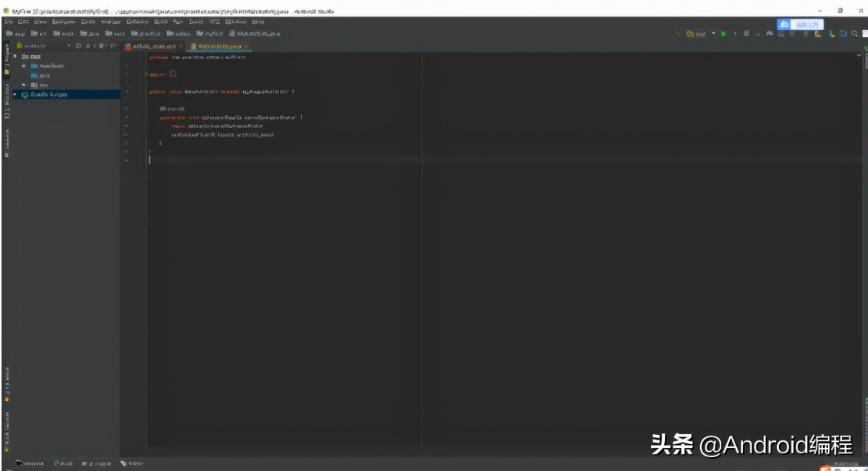
Task: Select the manifests folder in project tree
Action: point(47,66)
